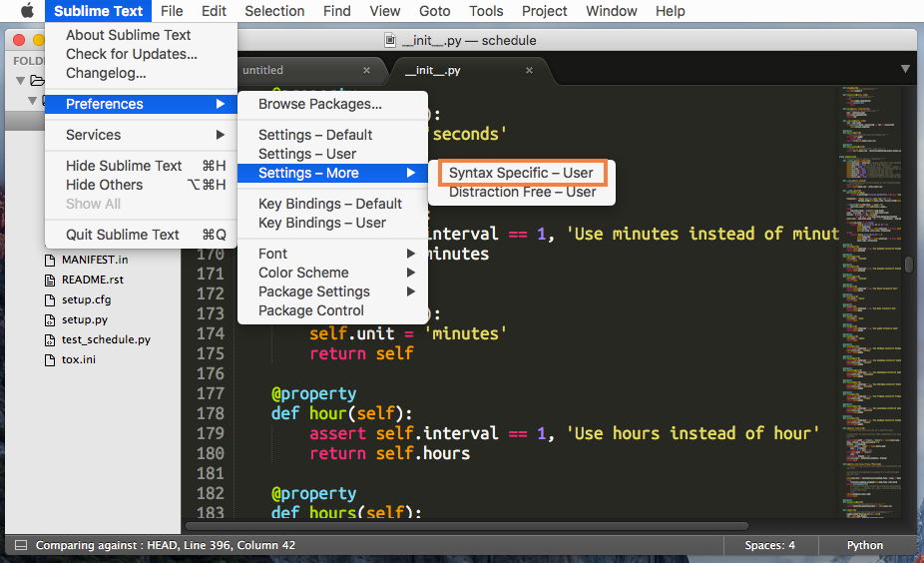
Task: Click the vertical scrollbar handle
Action: tap(909, 264)
